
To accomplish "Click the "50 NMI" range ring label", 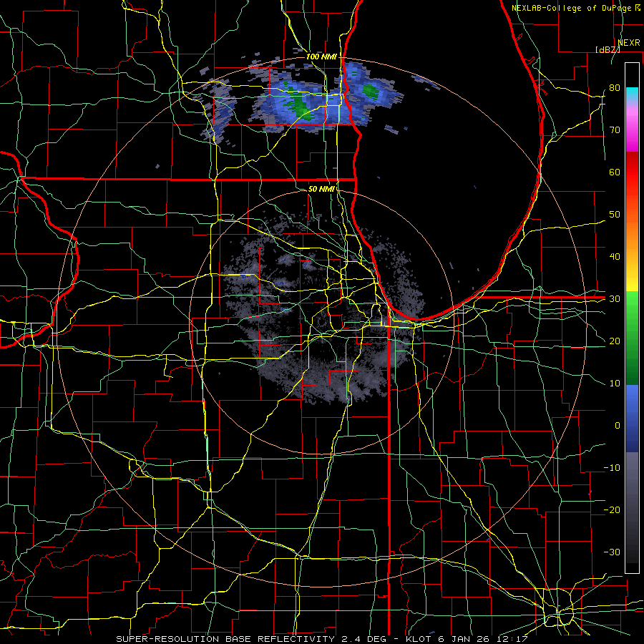I will point(321,189).
